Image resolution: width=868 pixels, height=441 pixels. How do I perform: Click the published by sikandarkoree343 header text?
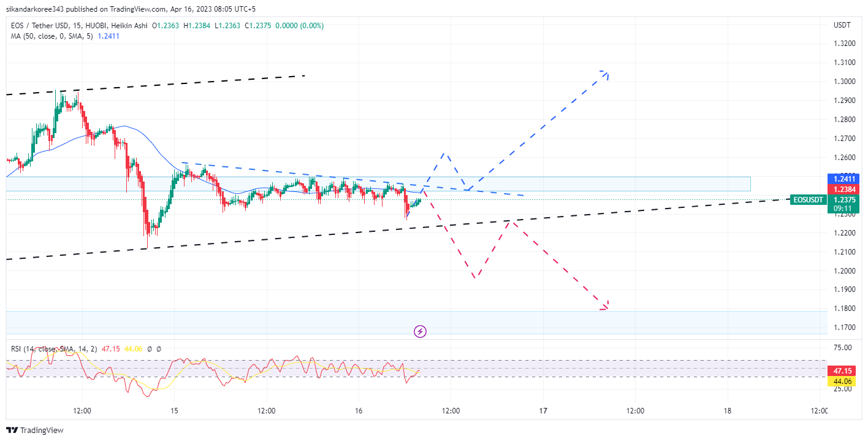pyautogui.click(x=131, y=9)
